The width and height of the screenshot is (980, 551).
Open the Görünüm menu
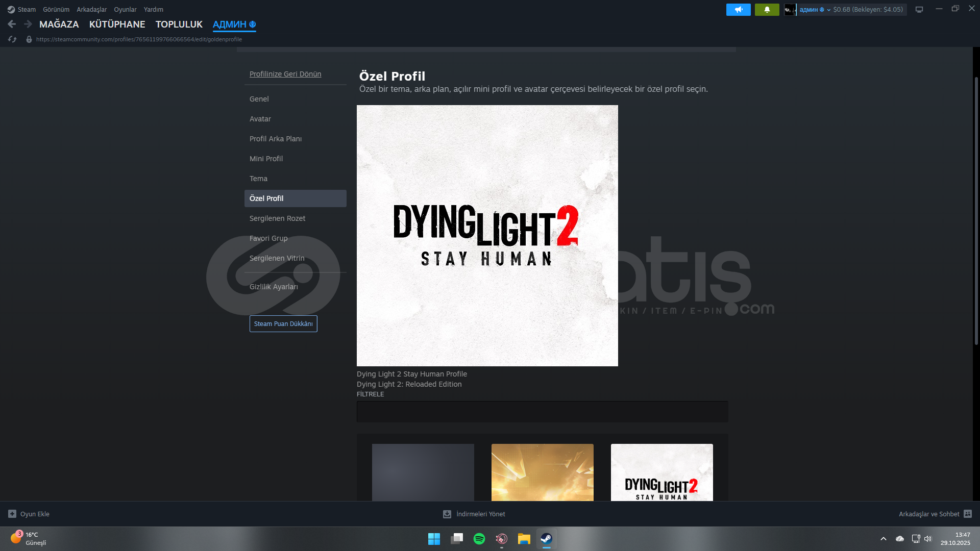click(56, 10)
